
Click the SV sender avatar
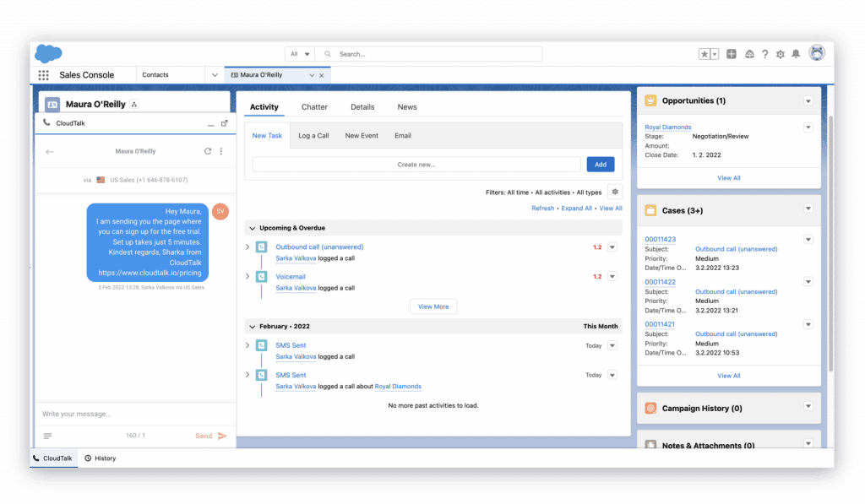(220, 212)
